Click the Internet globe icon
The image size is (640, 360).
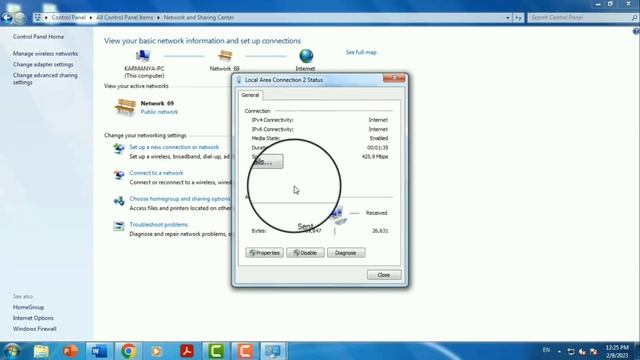(306, 56)
